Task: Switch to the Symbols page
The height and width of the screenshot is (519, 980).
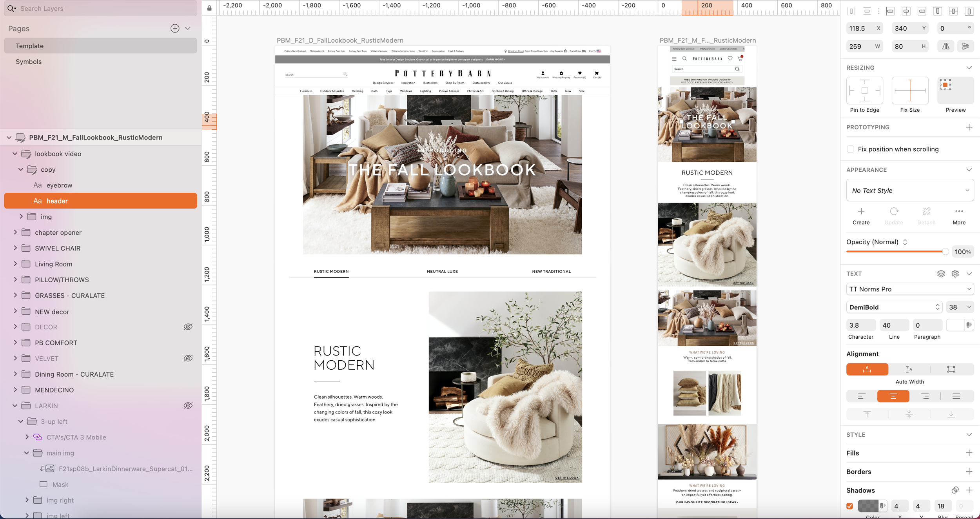Action: click(29, 62)
